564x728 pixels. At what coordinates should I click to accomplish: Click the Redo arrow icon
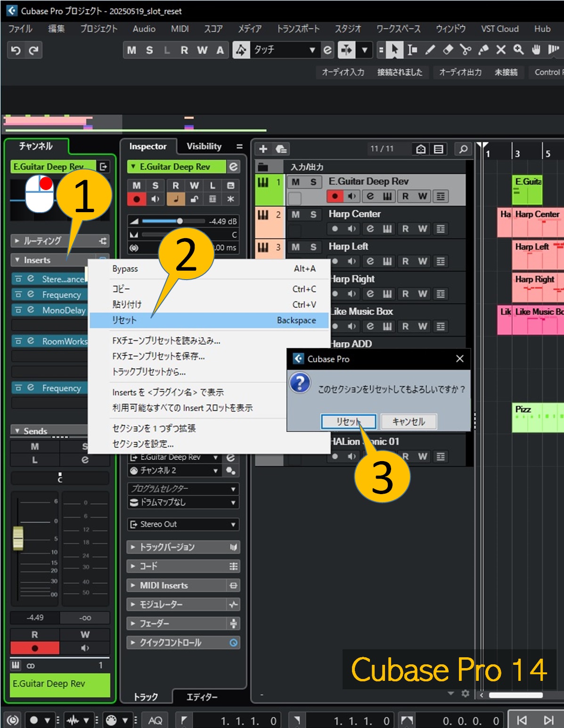click(33, 50)
